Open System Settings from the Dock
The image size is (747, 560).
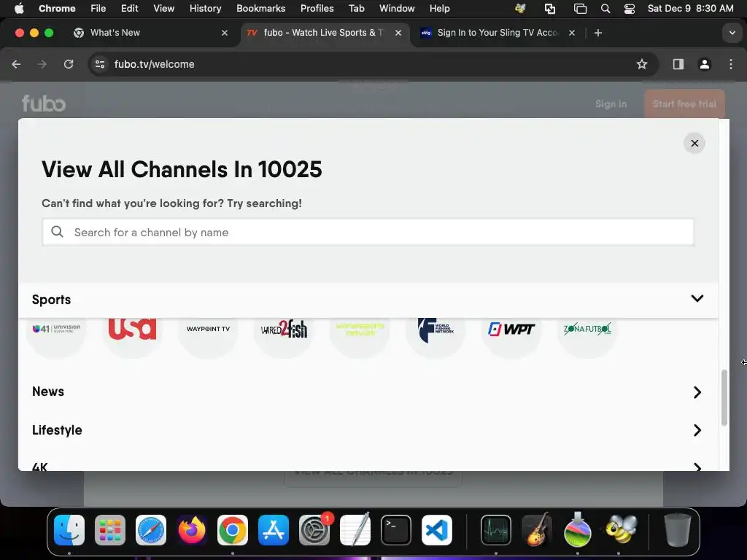click(314, 530)
